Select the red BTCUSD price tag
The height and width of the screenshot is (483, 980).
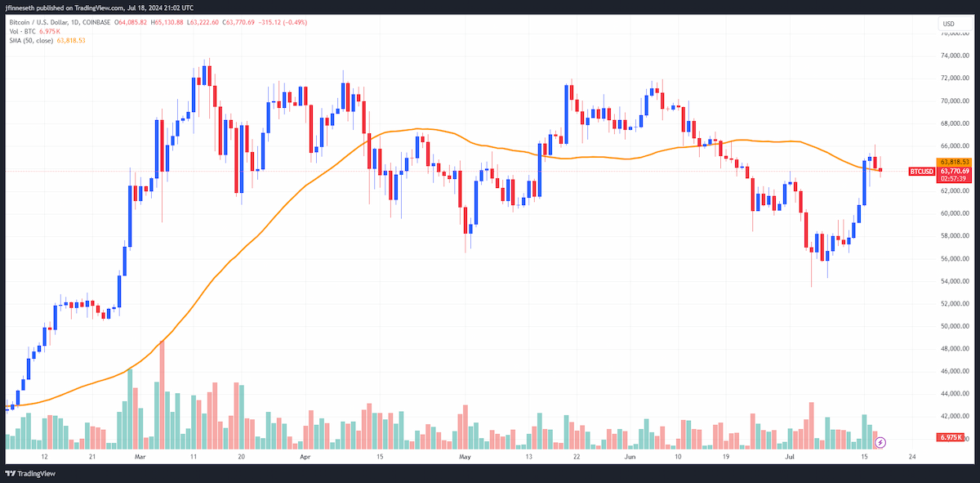(921, 171)
